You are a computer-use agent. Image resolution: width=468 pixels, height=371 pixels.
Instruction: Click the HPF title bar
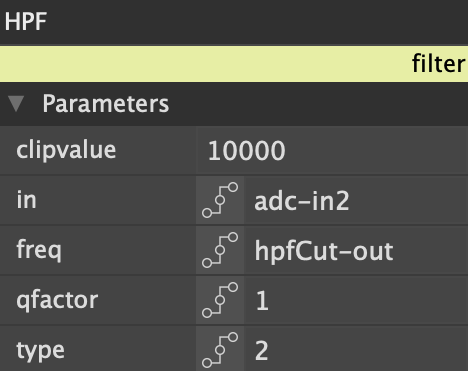coord(234,22)
